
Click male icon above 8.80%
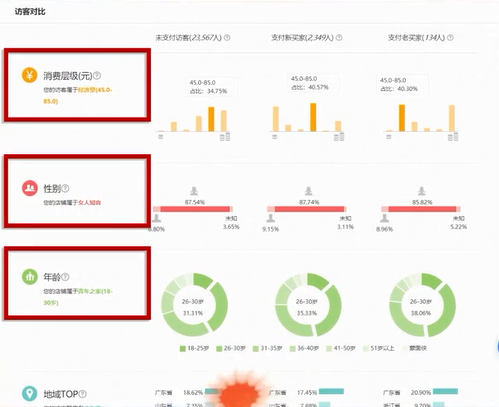[157, 218]
